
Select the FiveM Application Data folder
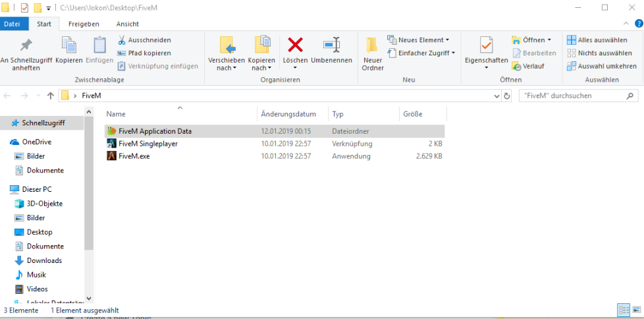[275, 132]
